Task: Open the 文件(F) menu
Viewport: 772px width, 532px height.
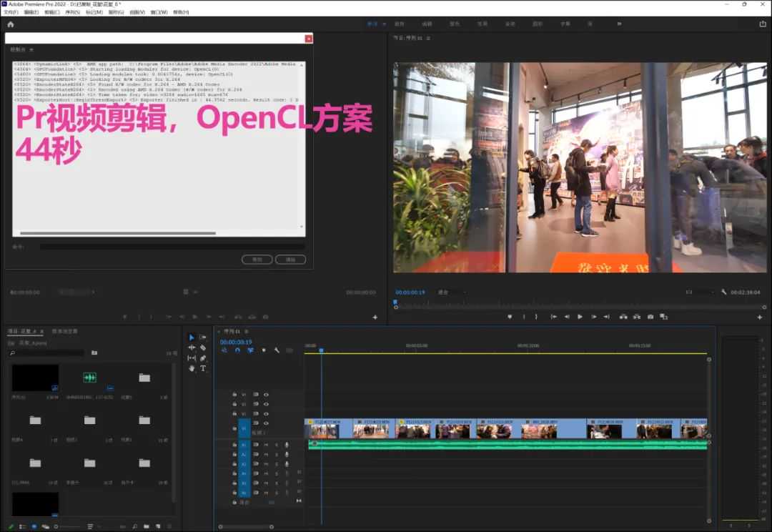Action: coord(11,12)
